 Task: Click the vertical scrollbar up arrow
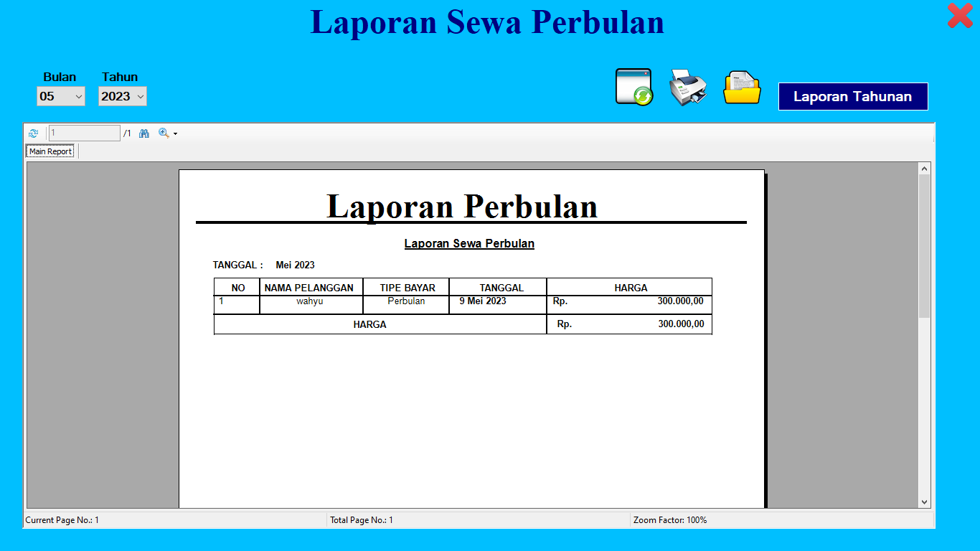tap(924, 169)
